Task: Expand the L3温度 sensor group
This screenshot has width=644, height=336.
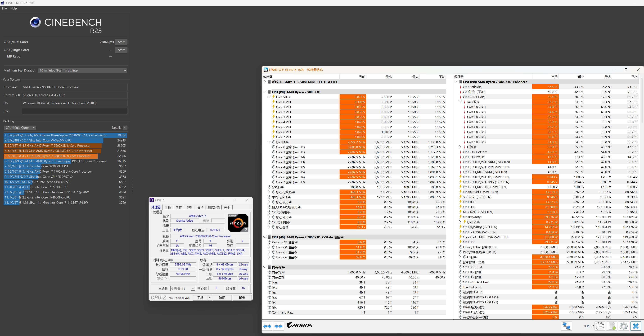Action: (x=460, y=147)
